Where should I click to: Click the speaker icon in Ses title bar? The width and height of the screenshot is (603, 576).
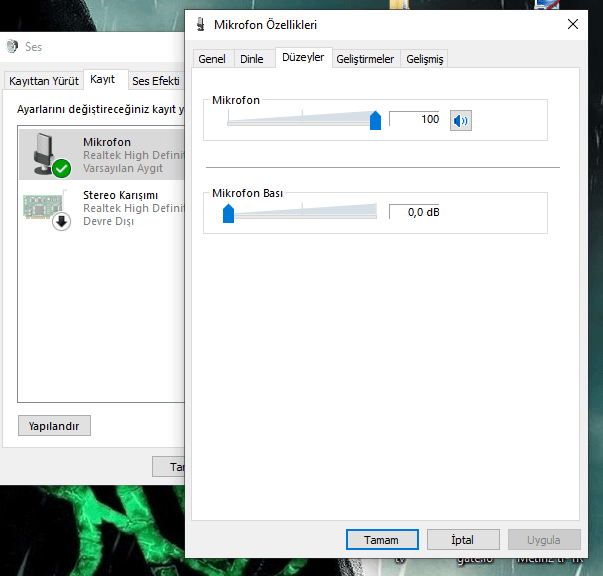[12, 47]
